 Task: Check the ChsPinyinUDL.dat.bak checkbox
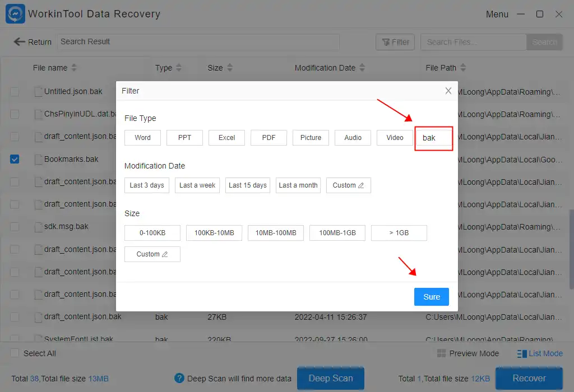pyautogui.click(x=15, y=114)
